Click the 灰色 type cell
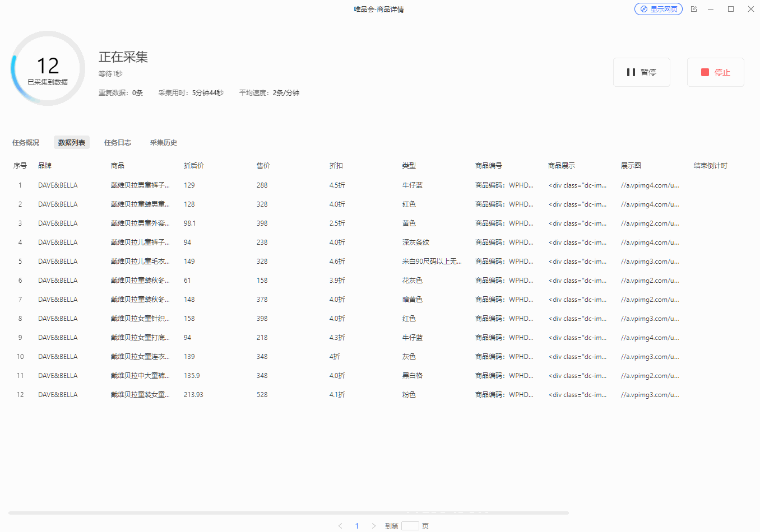Viewport: 760px width, 532px height. 409,357
